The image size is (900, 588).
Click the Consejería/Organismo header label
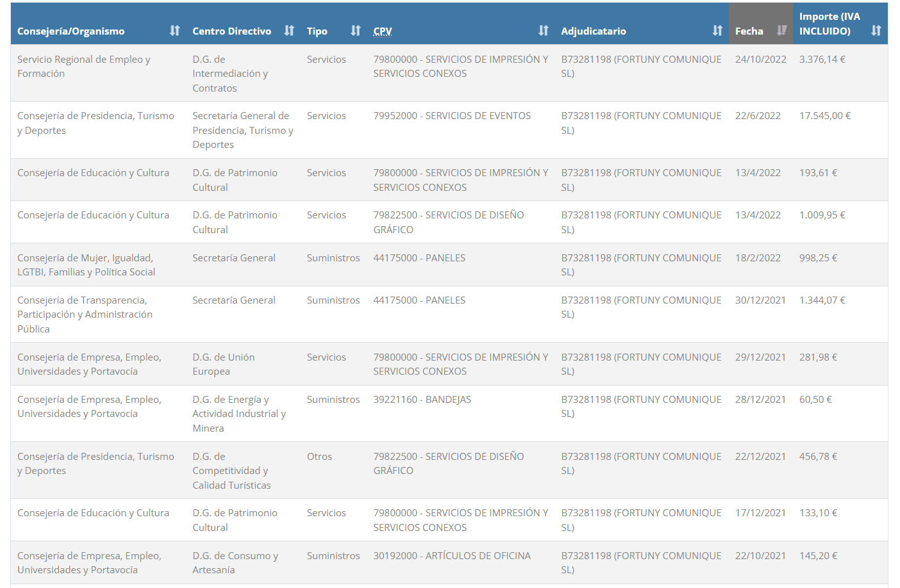tap(71, 31)
